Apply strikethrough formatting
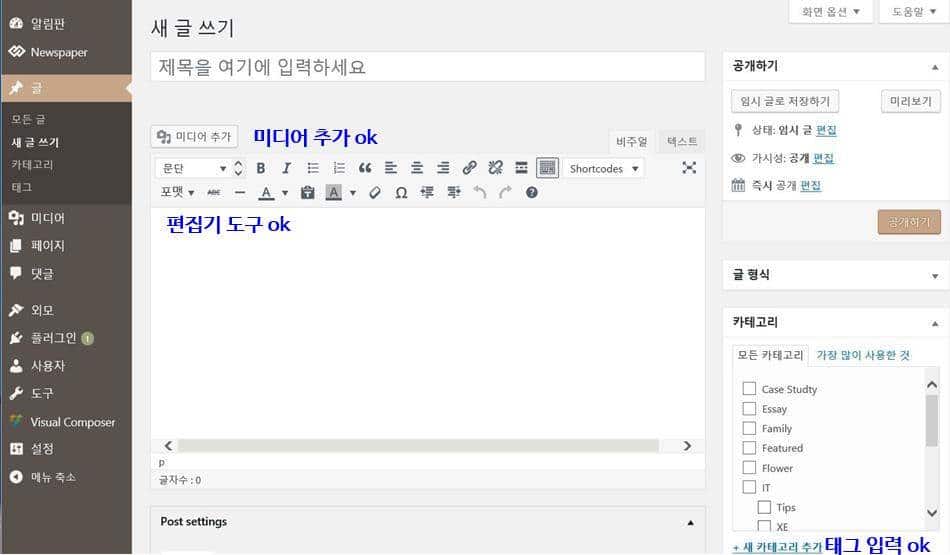This screenshot has width=950, height=555. coord(214,193)
